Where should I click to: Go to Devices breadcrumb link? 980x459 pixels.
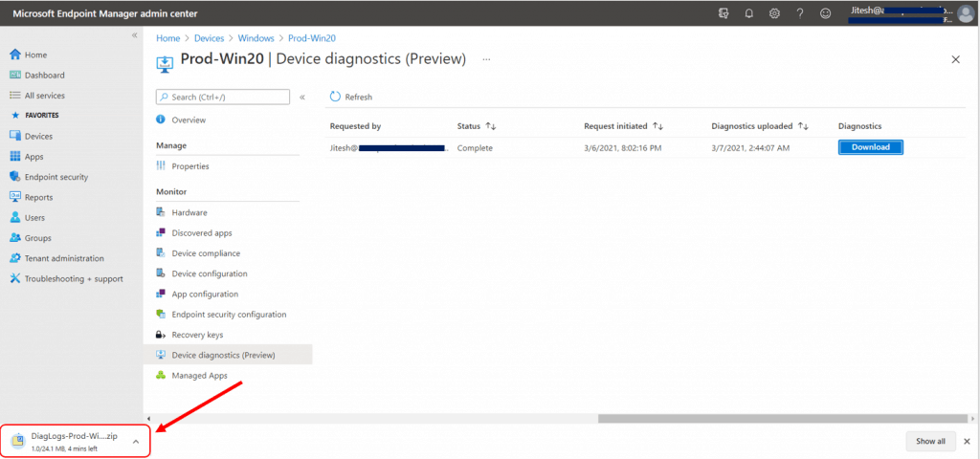tap(209, 38)
